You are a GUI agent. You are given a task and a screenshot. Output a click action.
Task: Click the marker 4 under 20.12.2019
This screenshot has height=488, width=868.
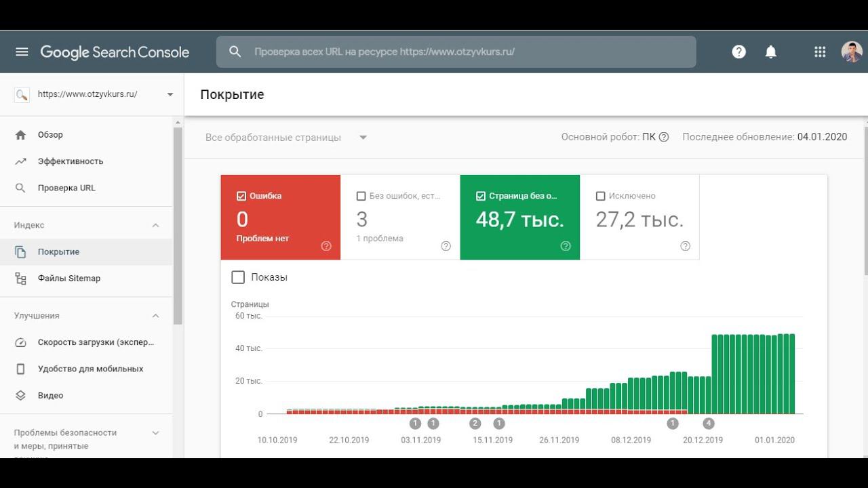[x=709, y=424]
